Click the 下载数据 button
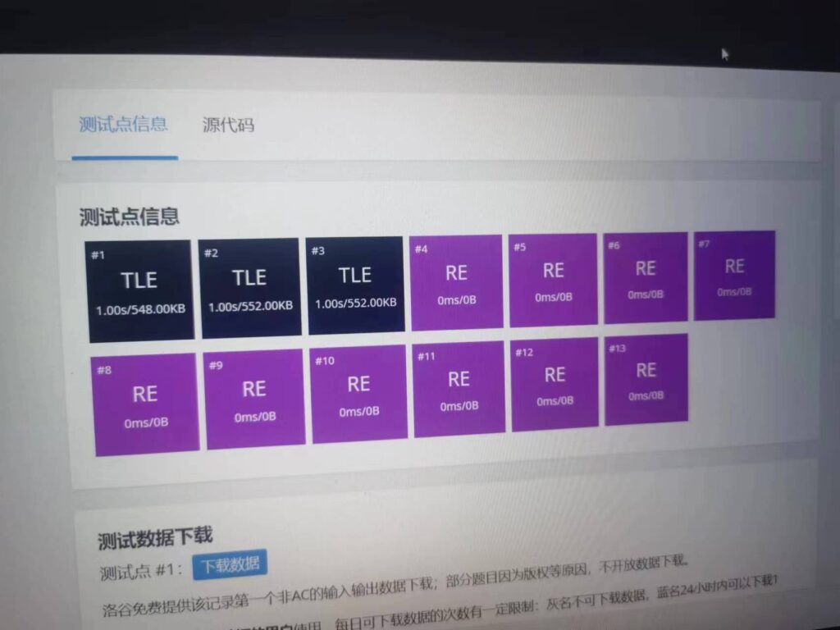The image size is (840, 630). 231,564
